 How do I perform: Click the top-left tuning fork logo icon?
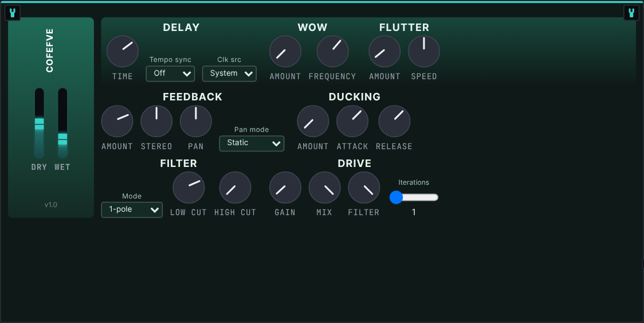(13, 13)
